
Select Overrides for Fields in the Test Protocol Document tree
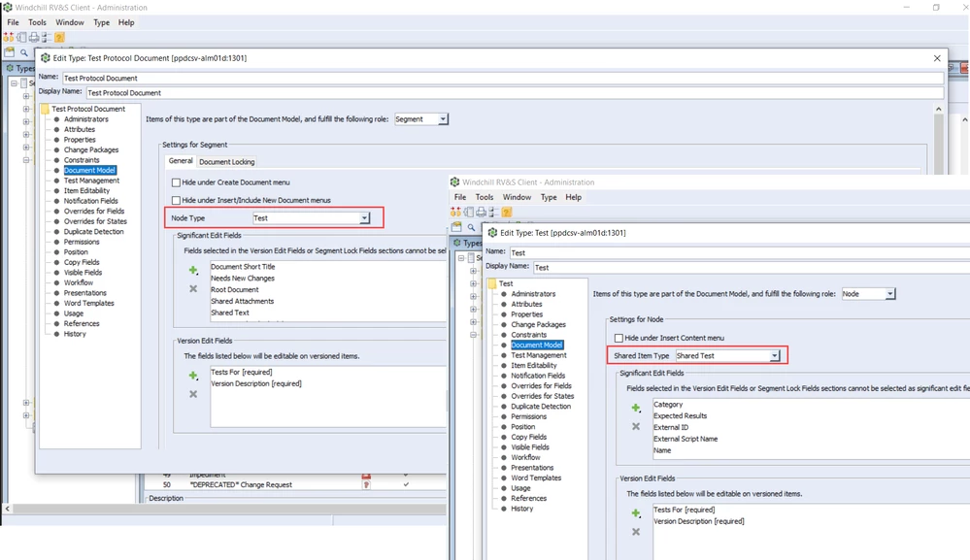[x=94, y=211]
